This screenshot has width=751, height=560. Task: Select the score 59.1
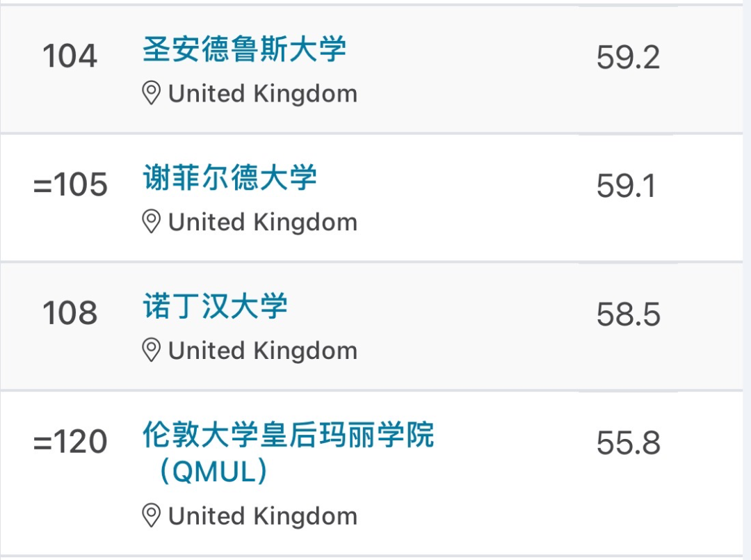pos(626,186)
